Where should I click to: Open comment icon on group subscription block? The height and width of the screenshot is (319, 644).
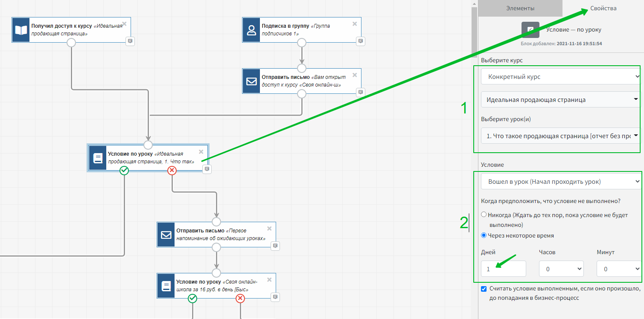(361, 41)
